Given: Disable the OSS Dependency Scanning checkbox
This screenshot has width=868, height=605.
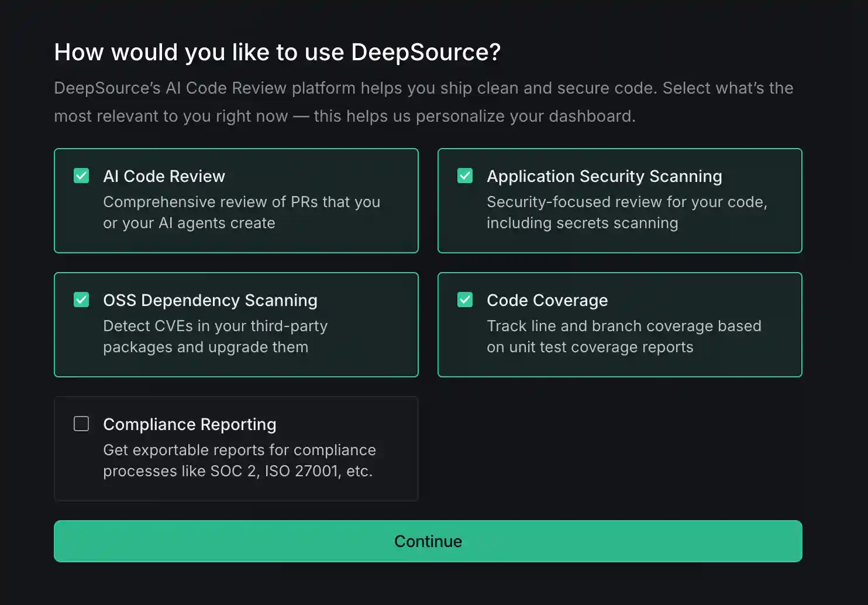Looking at the screenshot, I should (x=81, y=300).
